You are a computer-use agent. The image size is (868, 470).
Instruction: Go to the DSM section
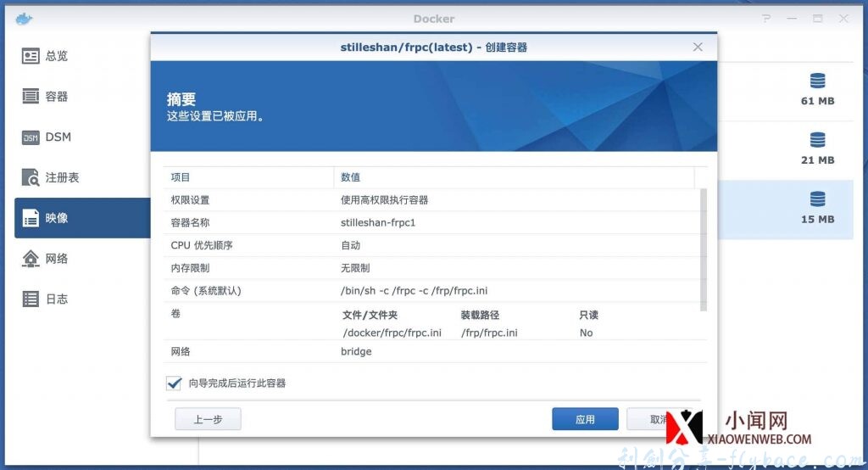tap(82, 137)
